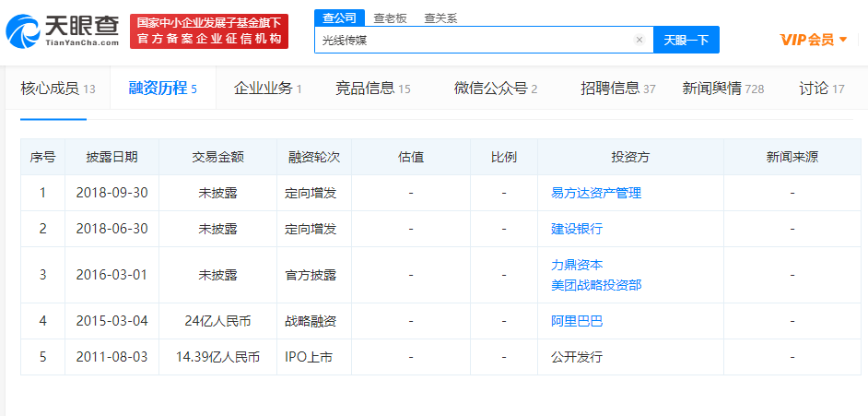Clear the search box with the X icon
The height and width of the screenshot is (416, 868).
click(x=639, y=40)
